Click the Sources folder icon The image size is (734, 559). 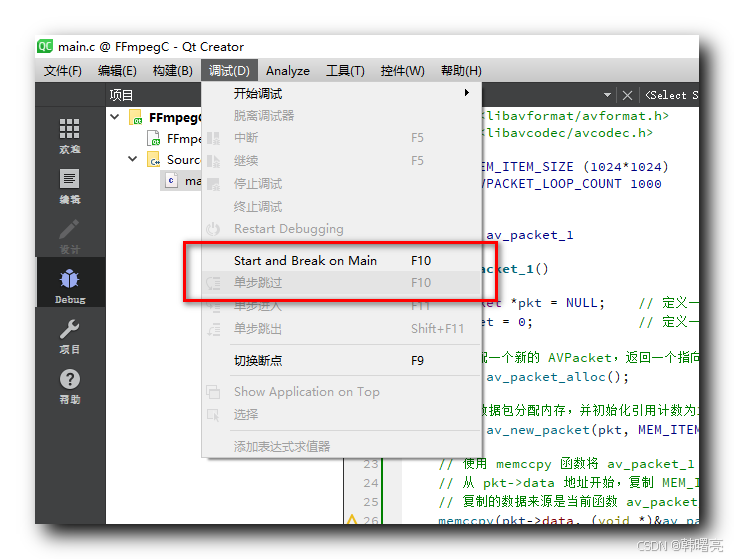pyautogui.click(x=154, y=160)
